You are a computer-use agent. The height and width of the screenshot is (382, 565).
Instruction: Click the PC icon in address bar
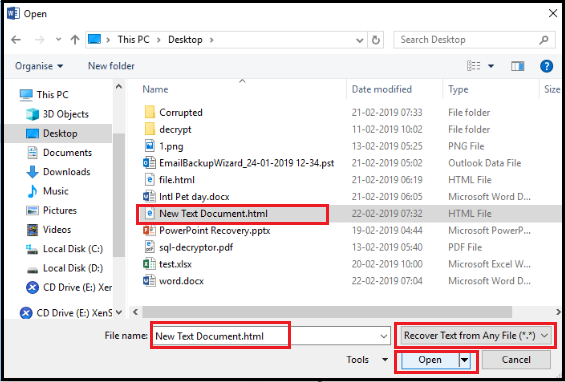click(94, 39)
